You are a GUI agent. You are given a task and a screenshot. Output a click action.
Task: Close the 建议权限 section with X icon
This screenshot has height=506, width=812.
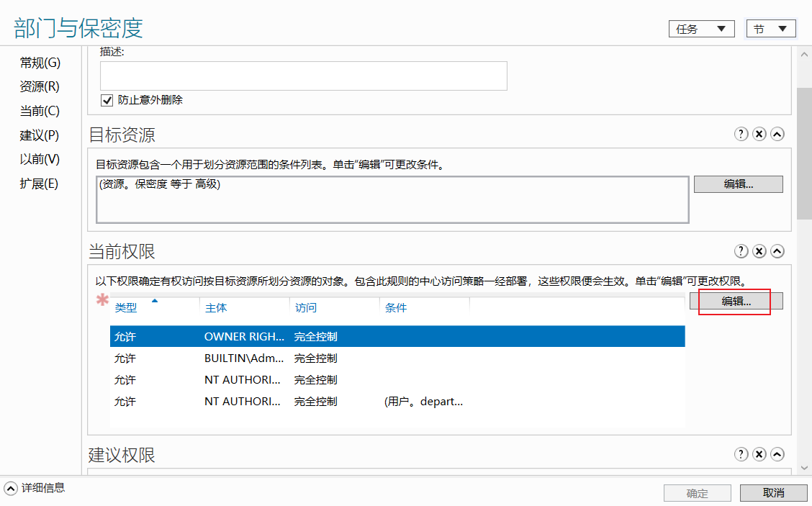click(759, 454)
